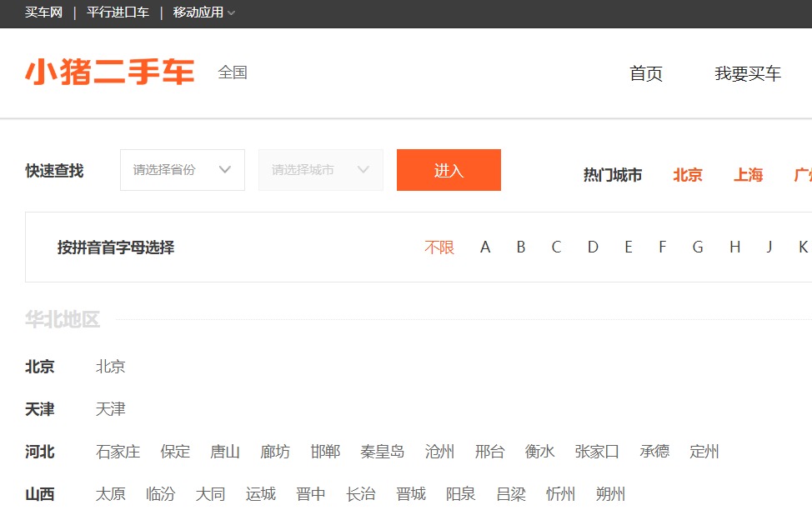The width and height of the screenshot is (812, 510).
Task: Click the 按拼音首字母选择 label
Action: point(116,247)
